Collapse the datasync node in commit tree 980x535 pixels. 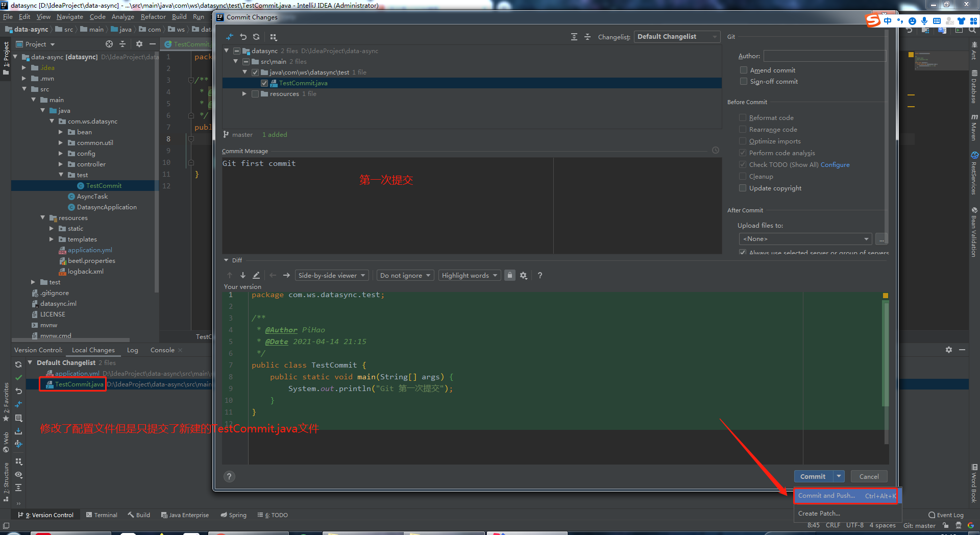tap(226, 51)
